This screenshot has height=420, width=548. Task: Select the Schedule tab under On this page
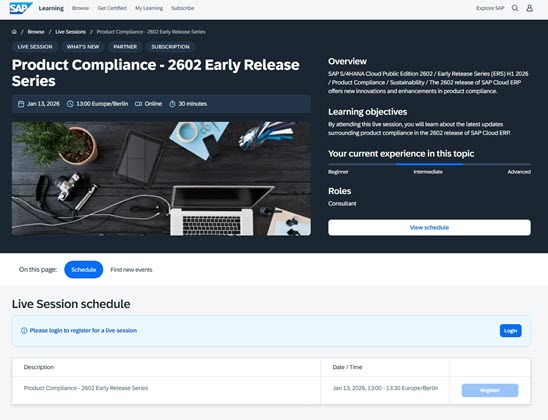click(x=84, y=269)
